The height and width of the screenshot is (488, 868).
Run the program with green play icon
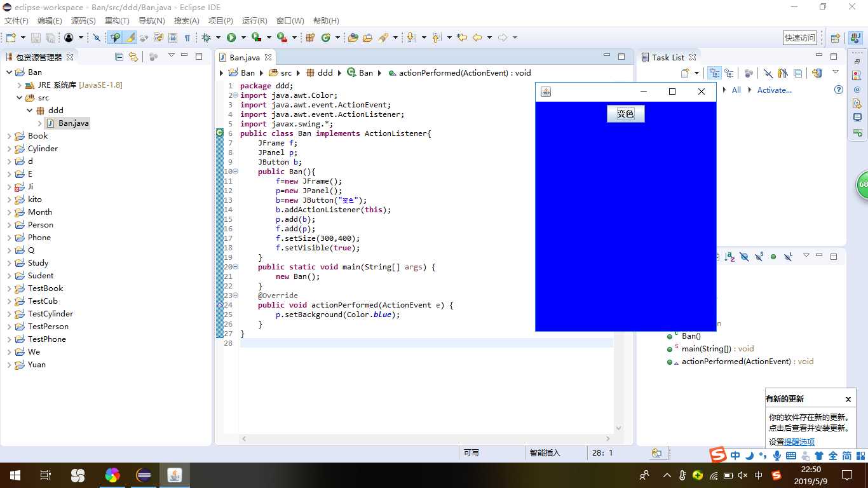tap(231, 38)
